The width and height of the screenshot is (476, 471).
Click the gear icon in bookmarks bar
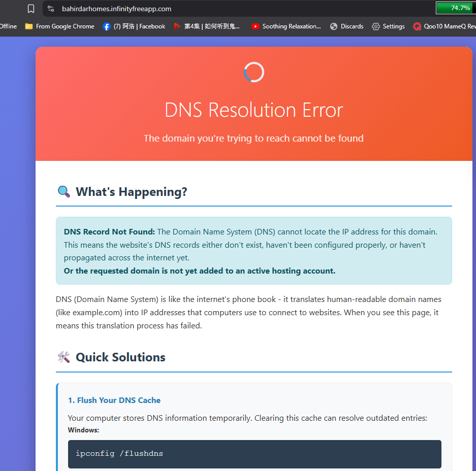376,26
